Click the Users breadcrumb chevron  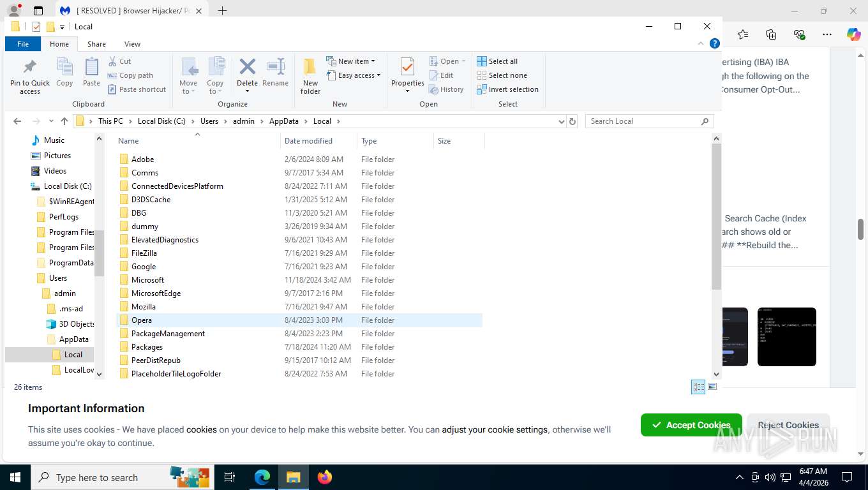(226, 121)
